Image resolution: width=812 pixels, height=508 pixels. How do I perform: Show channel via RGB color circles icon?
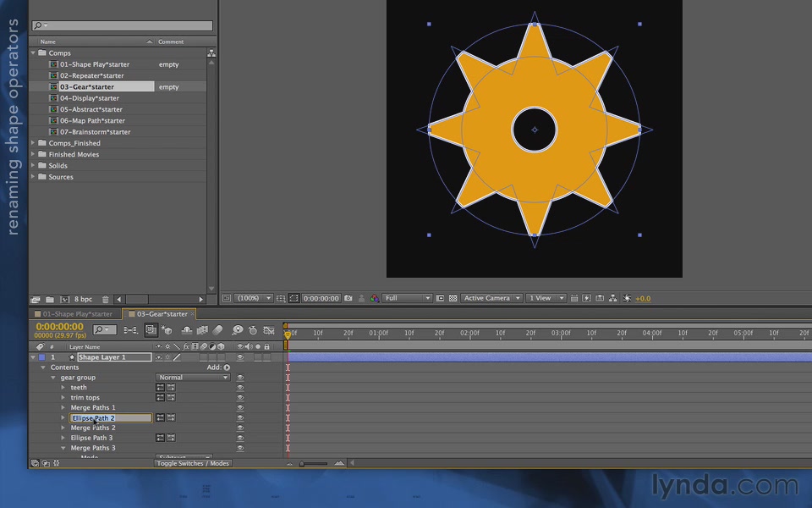(375, 298)
